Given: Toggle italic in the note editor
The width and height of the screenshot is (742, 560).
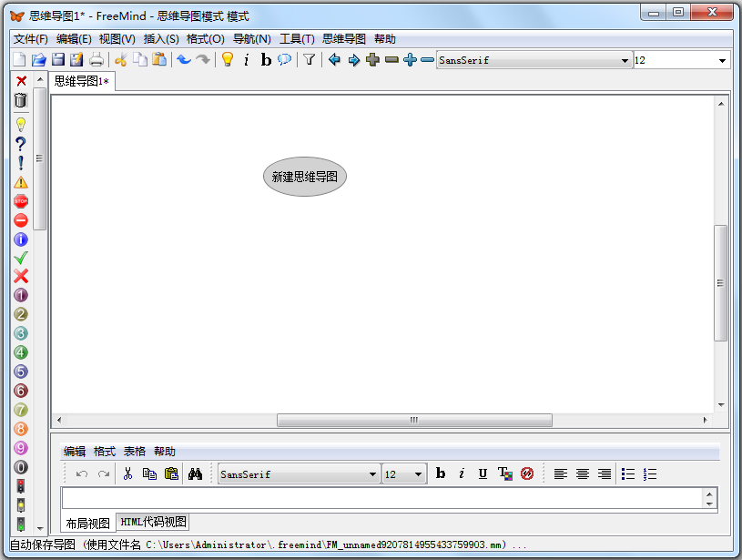Looking at the screenshot, I should 462,473.
